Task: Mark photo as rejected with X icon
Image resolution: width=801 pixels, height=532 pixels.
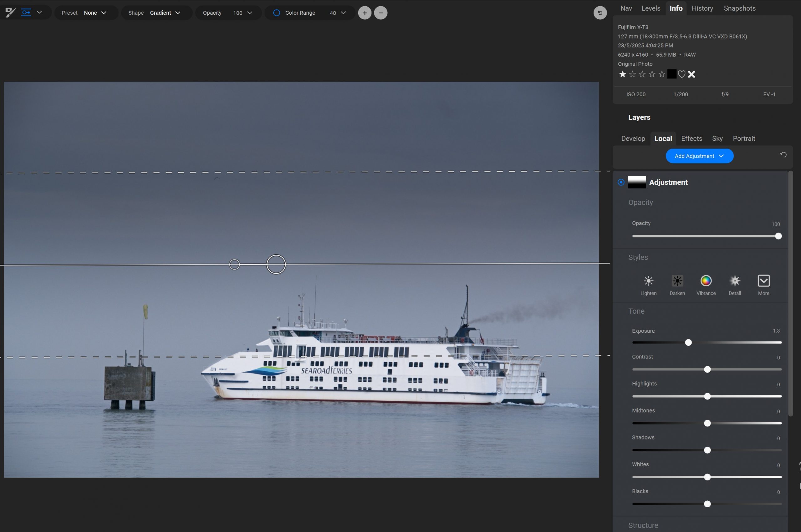Action: (x=692, y=74)
